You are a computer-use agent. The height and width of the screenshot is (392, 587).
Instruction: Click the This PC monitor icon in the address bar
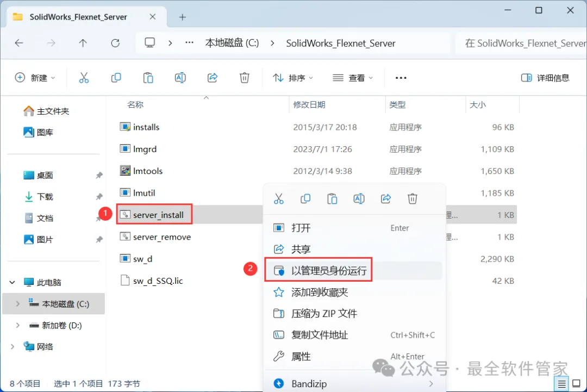tap(150, 43)
